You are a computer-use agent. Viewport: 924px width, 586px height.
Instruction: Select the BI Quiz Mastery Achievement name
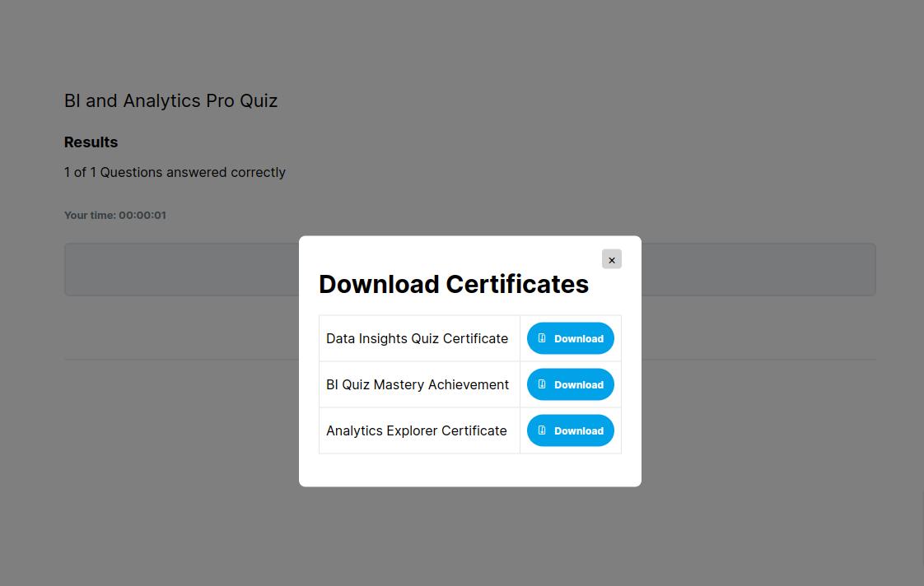click(x=418, y=384)
